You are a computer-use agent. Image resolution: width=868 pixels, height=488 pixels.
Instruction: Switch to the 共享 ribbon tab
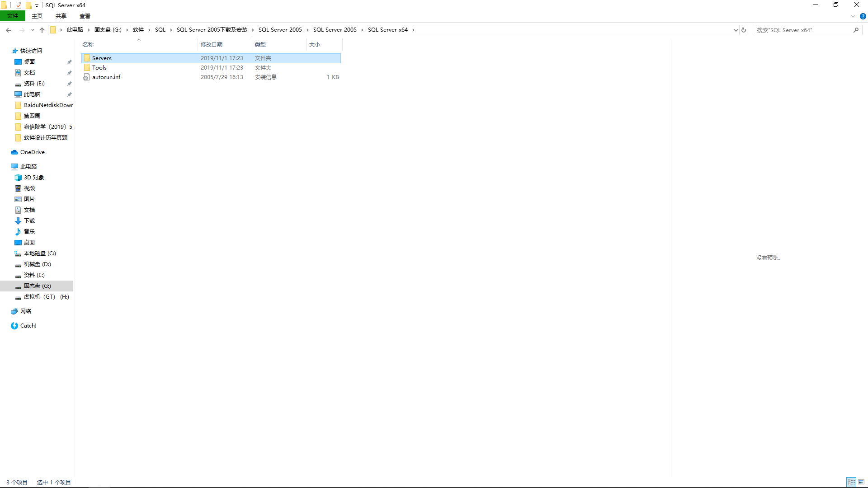click(x=61, y=16)
